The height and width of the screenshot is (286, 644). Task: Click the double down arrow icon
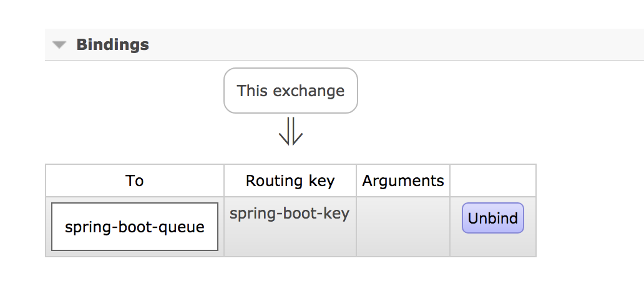coord(291,131)
